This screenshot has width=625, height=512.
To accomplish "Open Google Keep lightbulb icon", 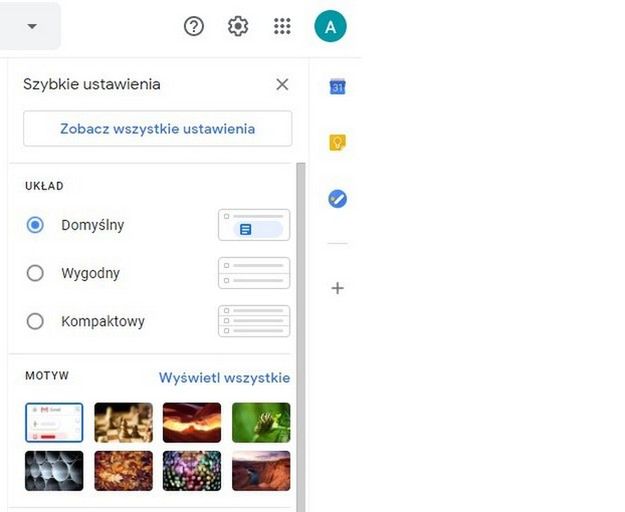I will coord(338,143).
